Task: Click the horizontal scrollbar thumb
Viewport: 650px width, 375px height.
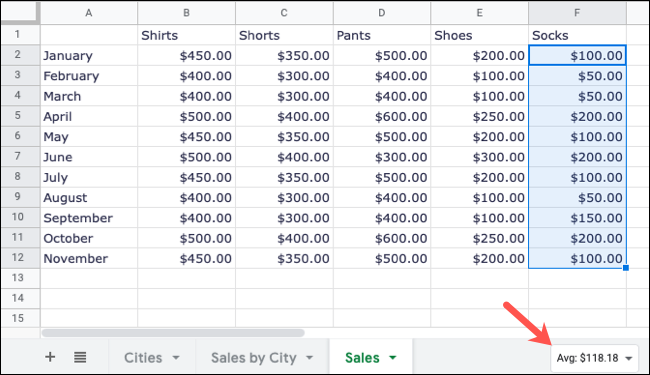Action: point(173,333)
